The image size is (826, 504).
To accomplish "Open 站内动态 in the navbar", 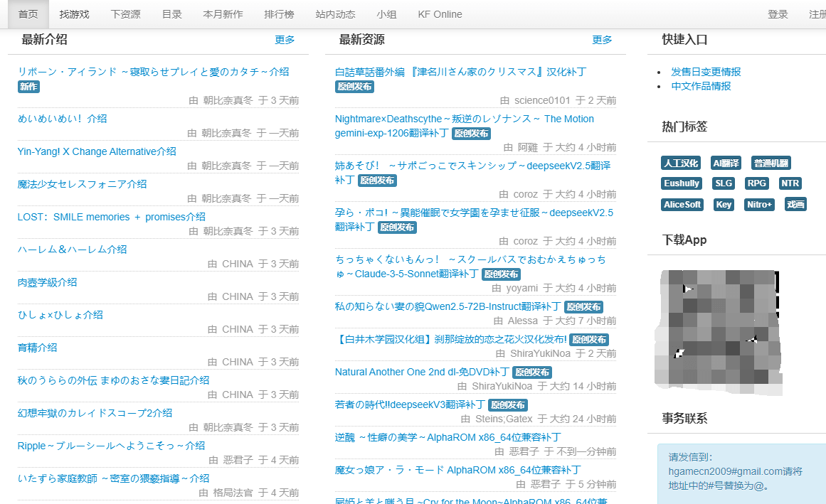I will 335,14.
